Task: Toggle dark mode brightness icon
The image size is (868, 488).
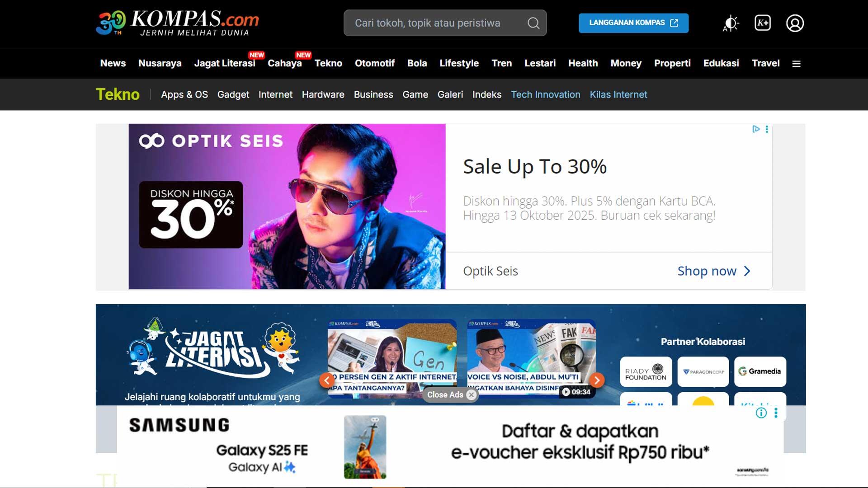Action: 731,23
